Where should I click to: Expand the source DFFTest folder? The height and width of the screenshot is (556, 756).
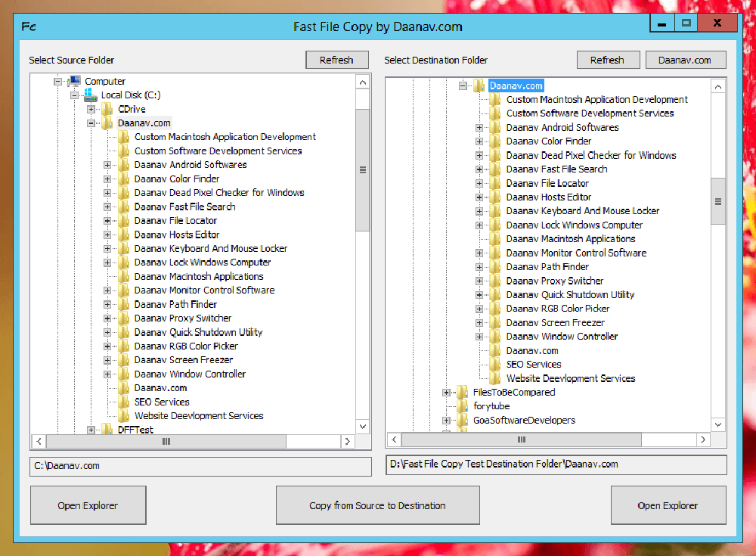pos(91,430)
